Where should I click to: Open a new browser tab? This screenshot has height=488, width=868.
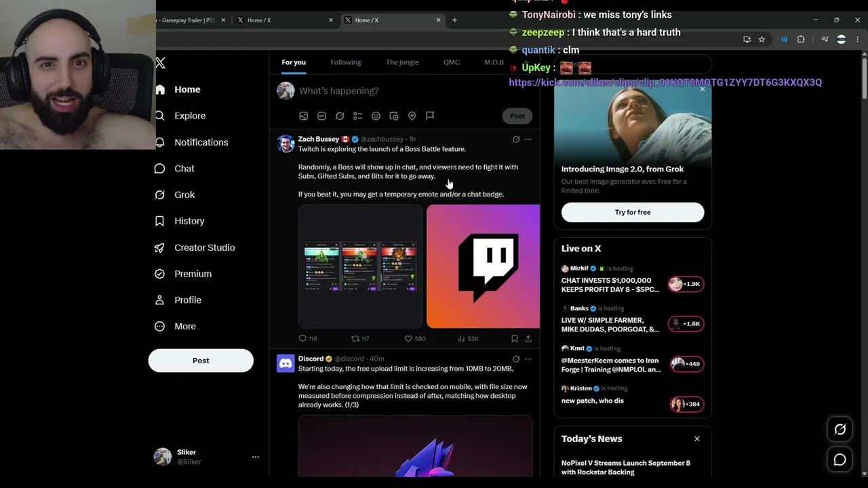coord(454,20)
